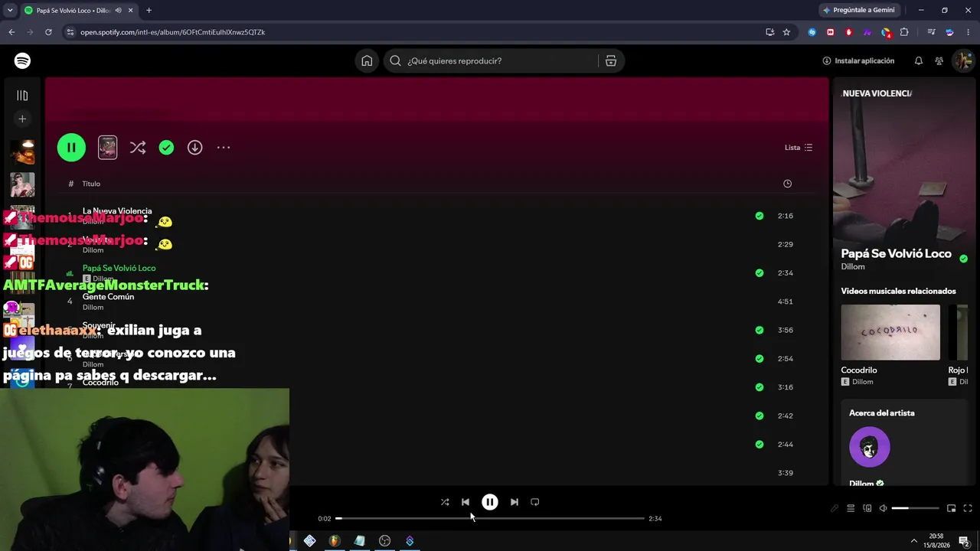Connect to a device icon
This screenshot has width=980, height=551.
[867, 508]
